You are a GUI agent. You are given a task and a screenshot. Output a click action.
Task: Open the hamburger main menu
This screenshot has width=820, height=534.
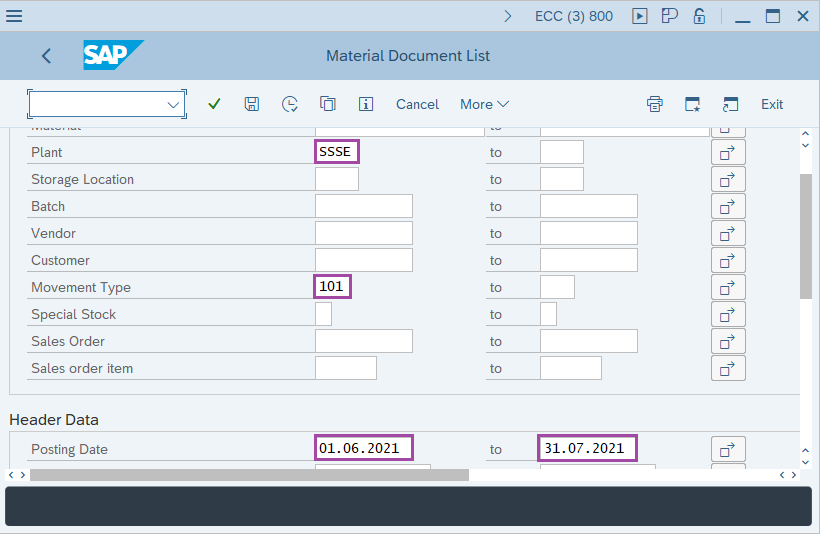click(14, 16)
